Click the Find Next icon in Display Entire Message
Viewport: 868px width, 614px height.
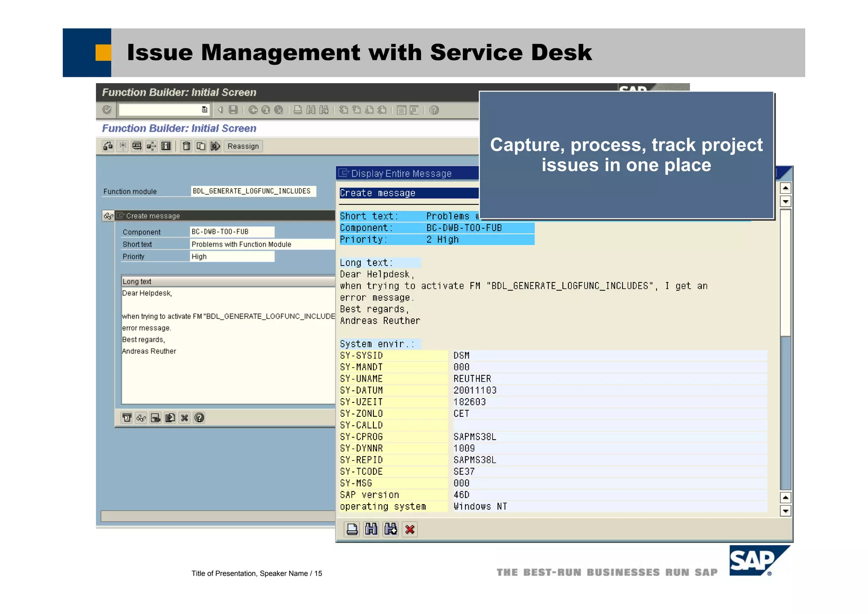[391, 529]
